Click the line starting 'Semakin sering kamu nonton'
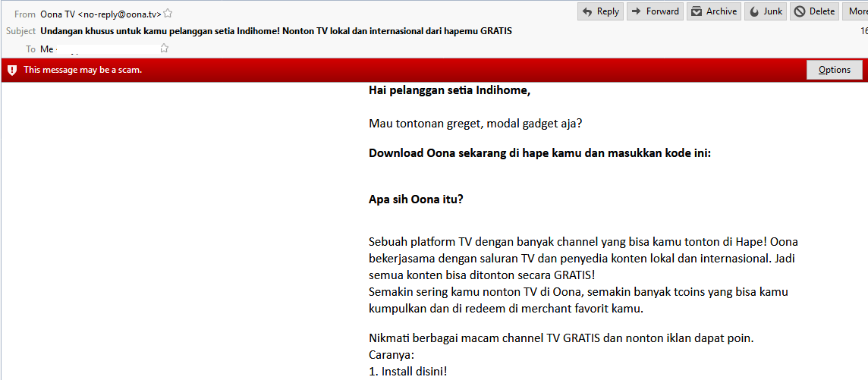 [578, 300]
